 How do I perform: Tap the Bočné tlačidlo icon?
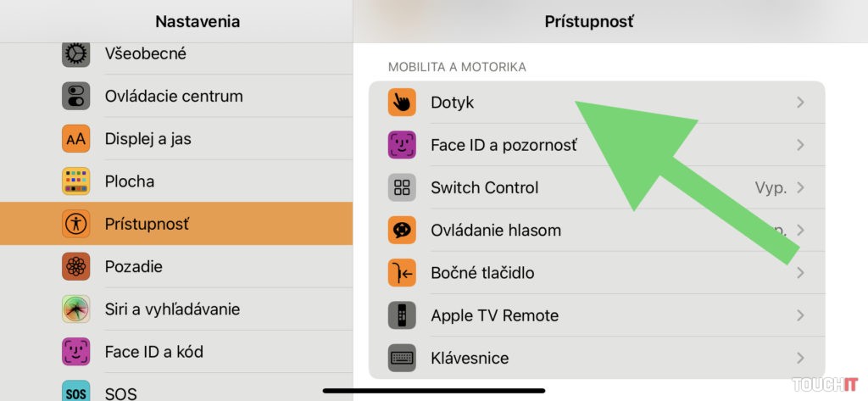point(402,273)
